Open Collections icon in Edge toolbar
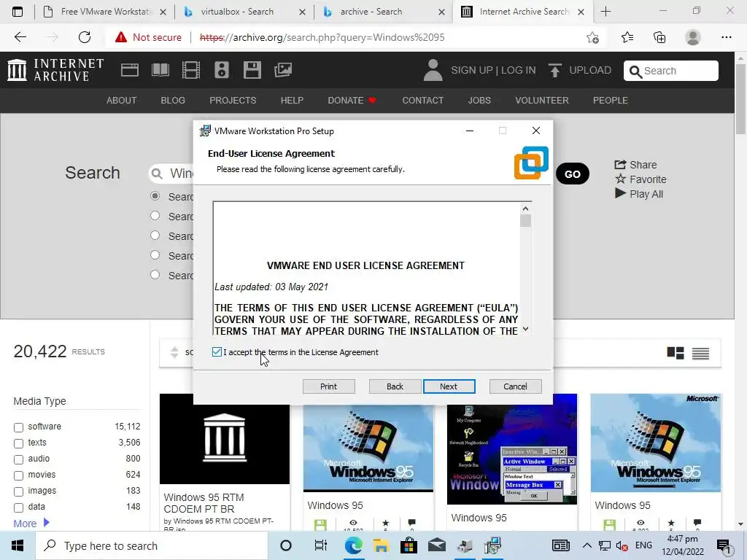This screenshot has height=560, width=747. click(659, 37)
